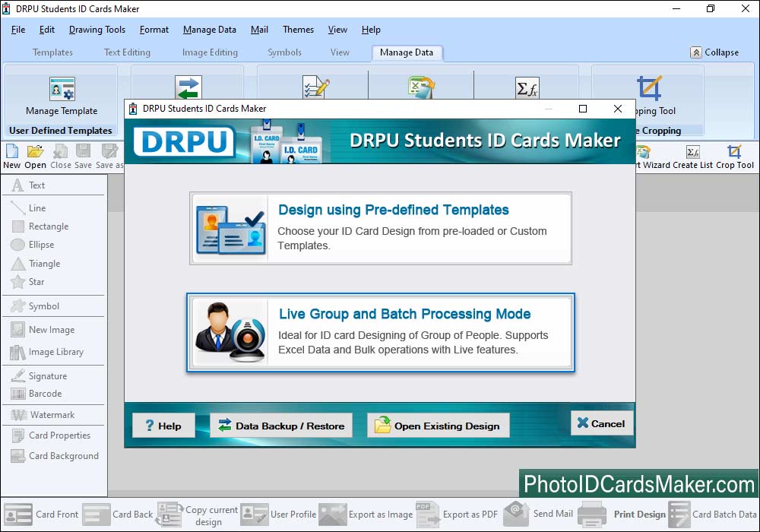Select the Ellipse tool
This screenshot has height=532, width=760.
click(x=33, y=245)
